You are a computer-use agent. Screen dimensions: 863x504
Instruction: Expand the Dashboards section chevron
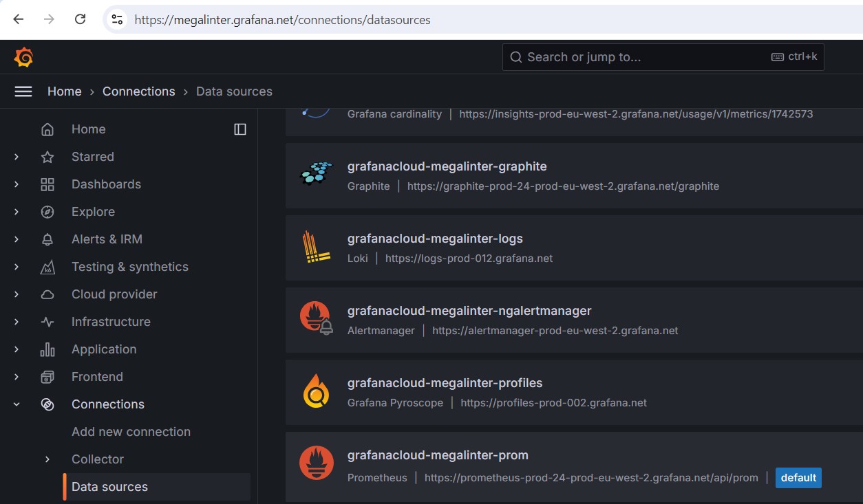pos(17,184)
